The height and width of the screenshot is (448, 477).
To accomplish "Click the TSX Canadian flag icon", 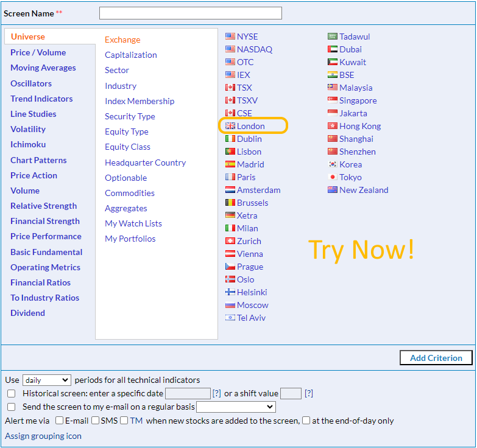I will (x=230, y=88).
